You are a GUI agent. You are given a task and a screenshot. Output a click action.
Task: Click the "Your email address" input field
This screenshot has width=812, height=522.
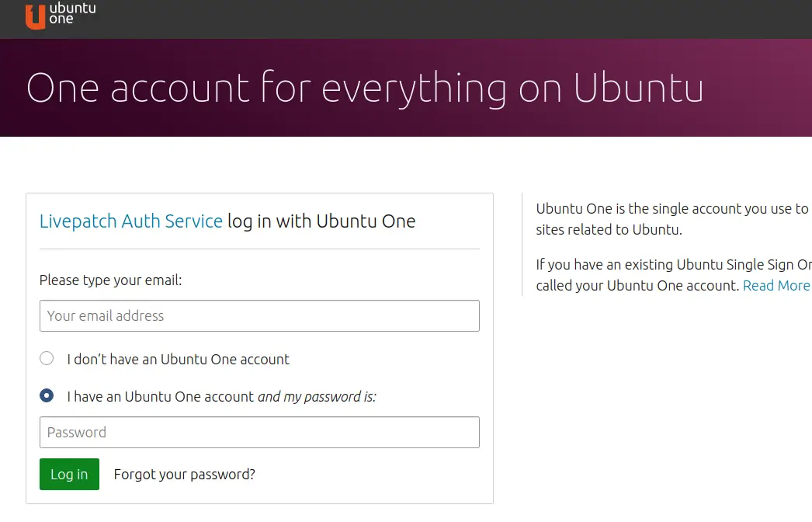click(259, 315)
